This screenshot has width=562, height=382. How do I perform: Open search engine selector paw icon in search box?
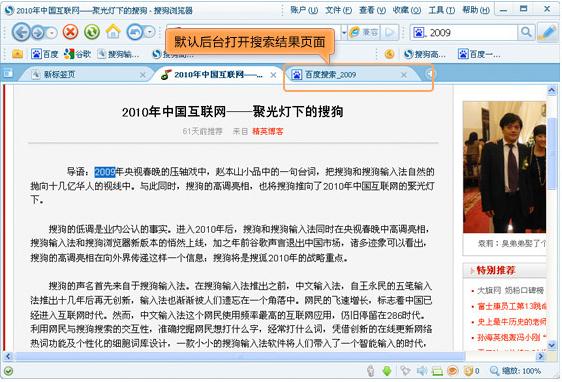[420, 33]
